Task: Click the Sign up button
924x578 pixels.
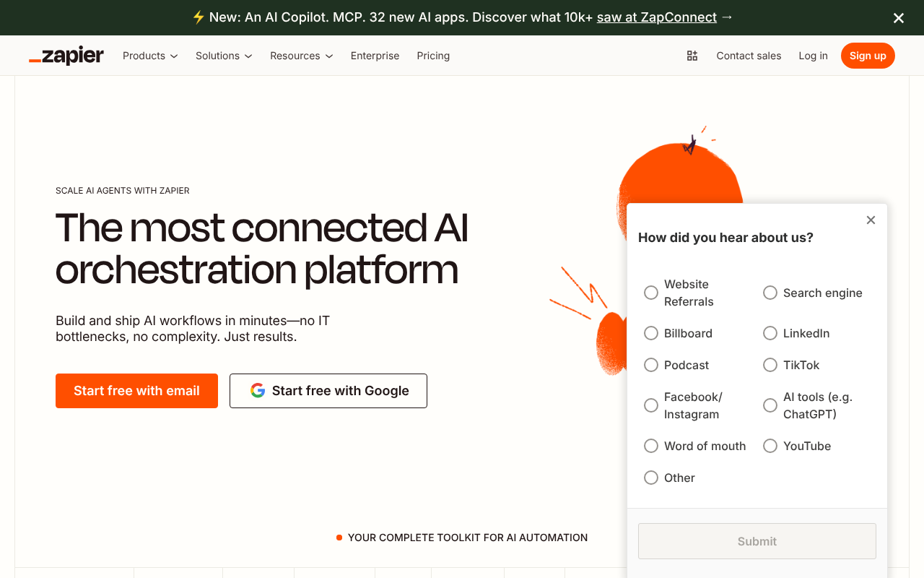Action: click(x=868, y=56)
